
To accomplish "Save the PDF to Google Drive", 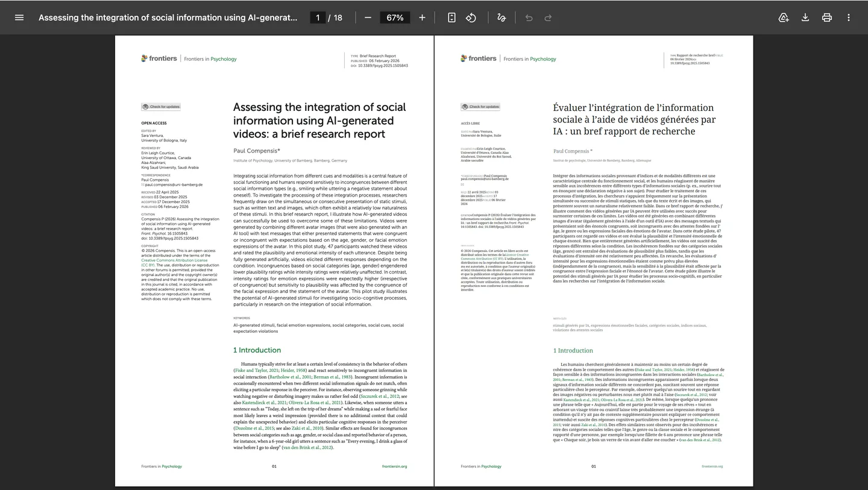I will tap(784, 17).
